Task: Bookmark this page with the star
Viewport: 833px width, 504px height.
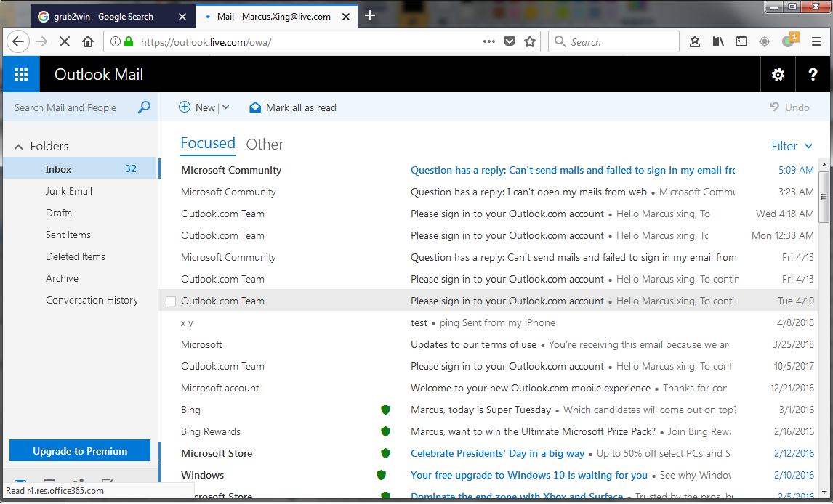Action: pyautogui.click(x=530, y=41)
